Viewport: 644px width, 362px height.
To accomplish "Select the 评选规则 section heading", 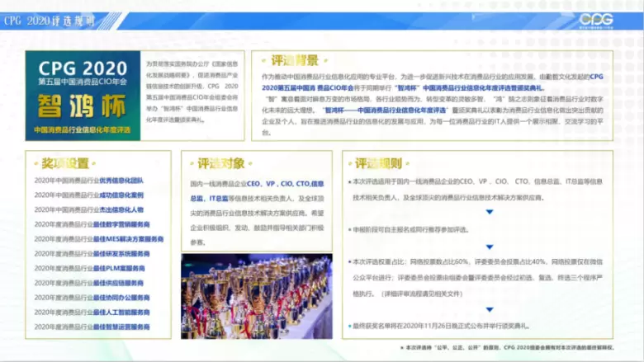I will click(378, 163).
